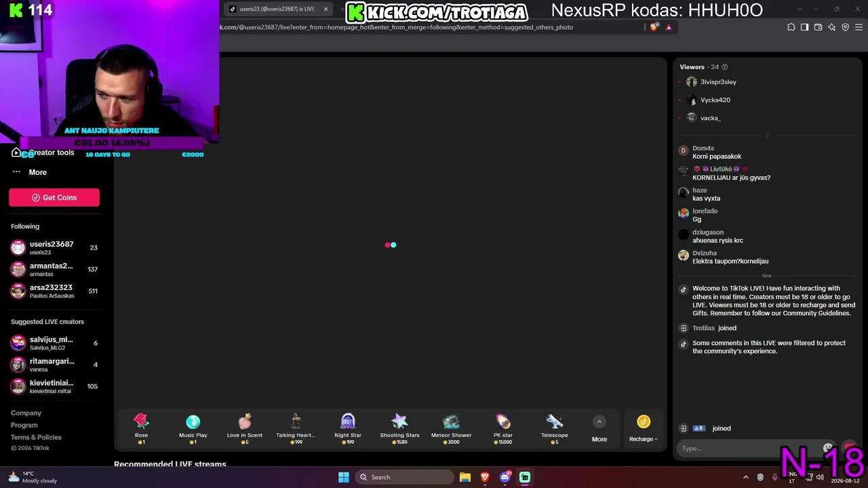Viewport: 868px width, 488px height.
Task: Open the browser Extensions puzzle icon
Action: pyautogui.click(x=791, y=27)
